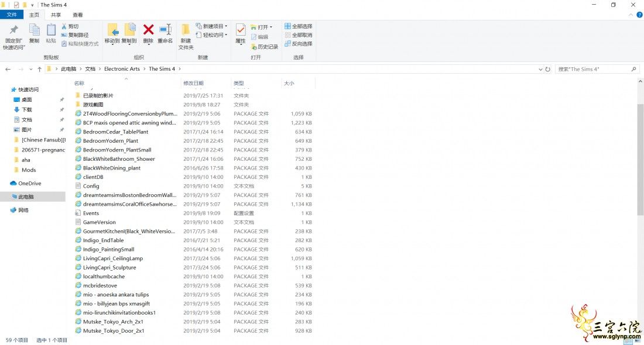
Task: Select Pictures (图片) in sidebar
Action: (x=27, y=130)
